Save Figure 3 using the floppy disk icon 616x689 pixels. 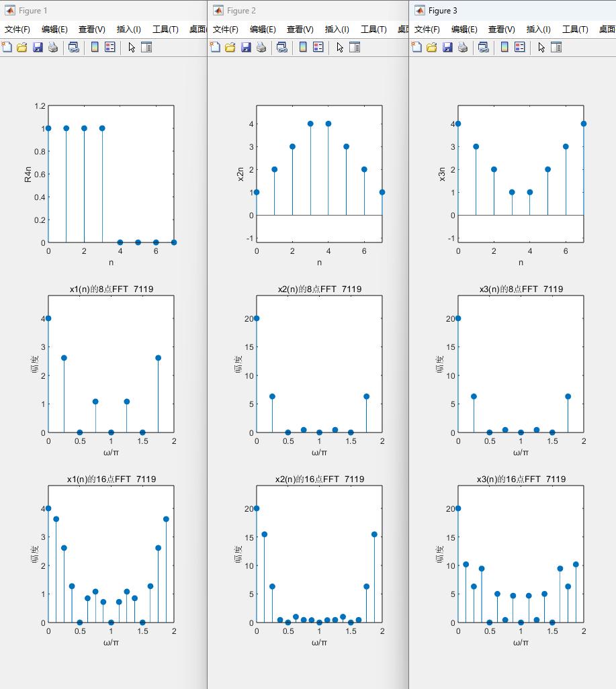(447, 47)
